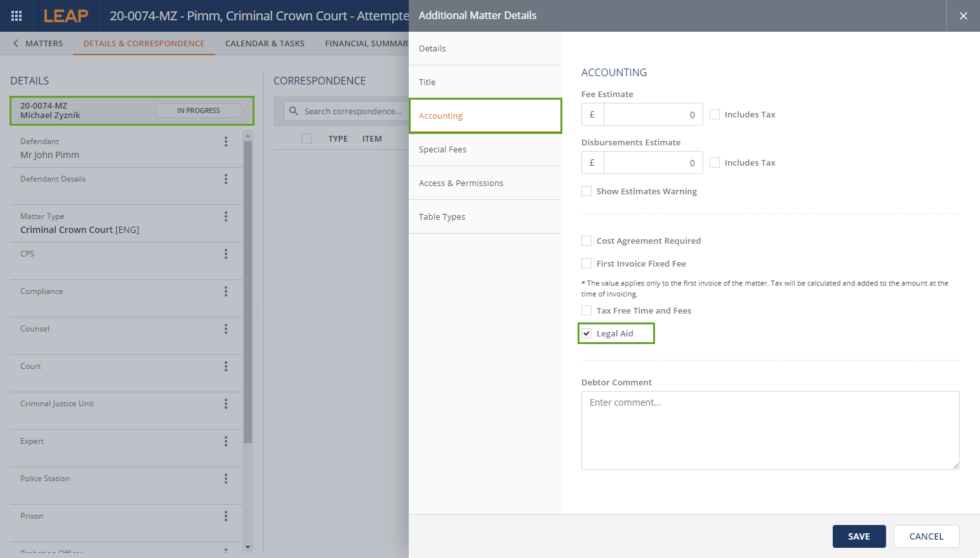Open the Police Station three-dot menu
The image size is (980, 558).
pyautogui.click(x=225, y=479)
